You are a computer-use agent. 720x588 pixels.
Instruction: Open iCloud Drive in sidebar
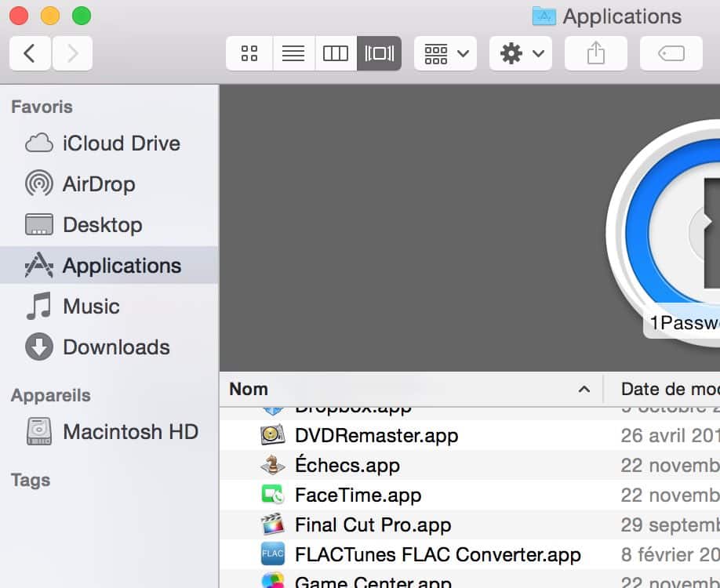(109, 143)
